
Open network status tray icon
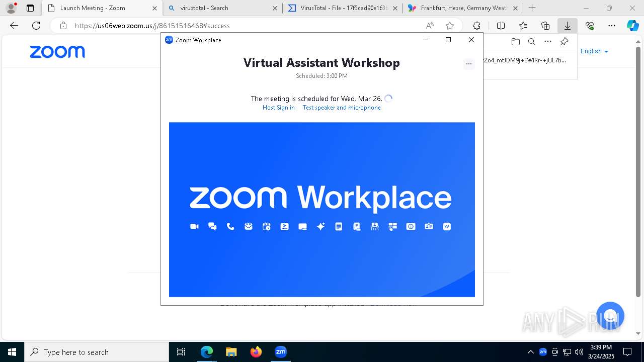pos(567,352)
